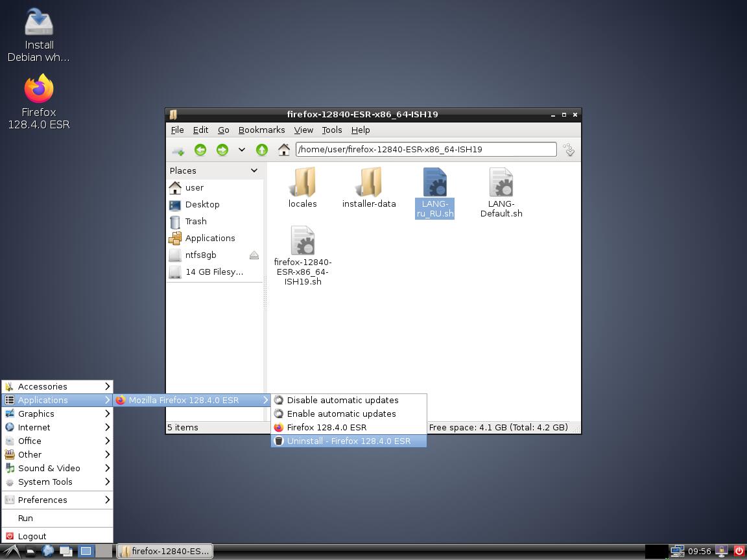Select Desktop in Places sidebar
Screen dimensions: 747x560
215,205
